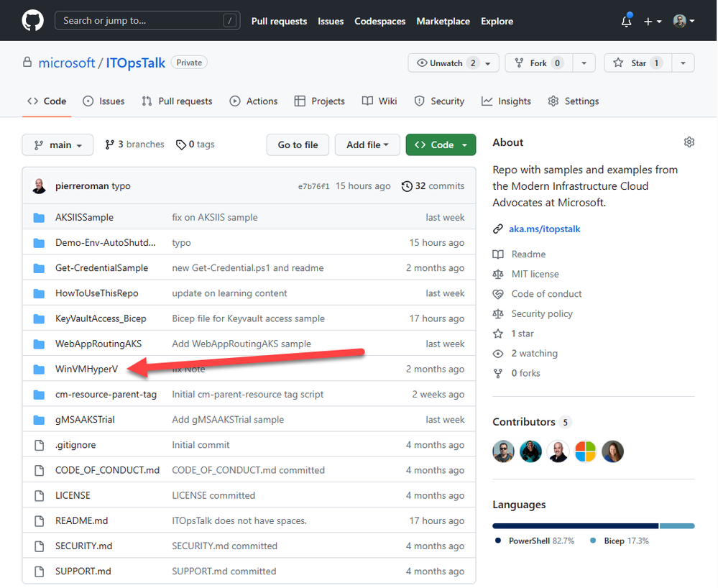Switch to the Wiki tab
This screenshot has width=718, height=588.
pyautogui.click(x=379, y=101)
